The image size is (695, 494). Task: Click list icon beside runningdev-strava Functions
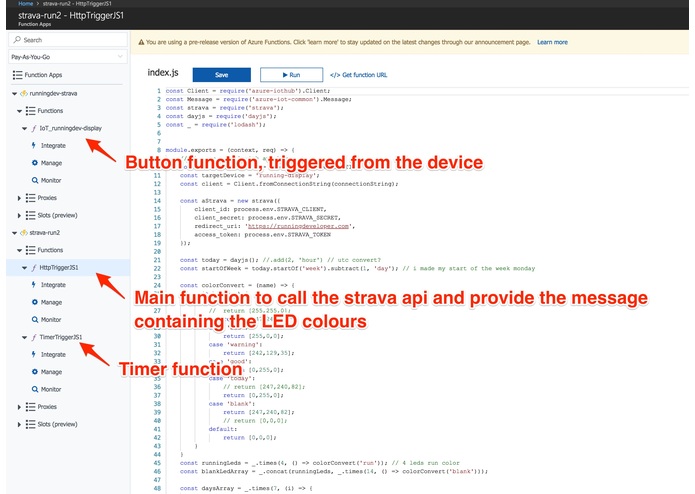point(30,111)
